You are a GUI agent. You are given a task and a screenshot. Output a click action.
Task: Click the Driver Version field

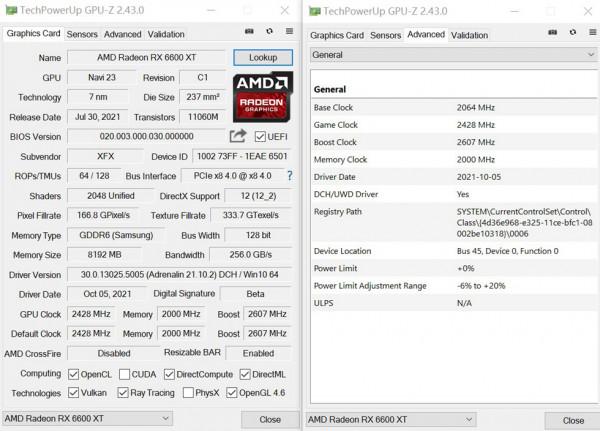pos(179,274)
